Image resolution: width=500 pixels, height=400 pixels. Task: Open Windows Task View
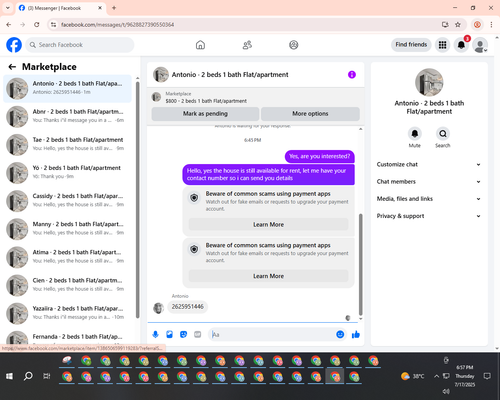point(47,376)
